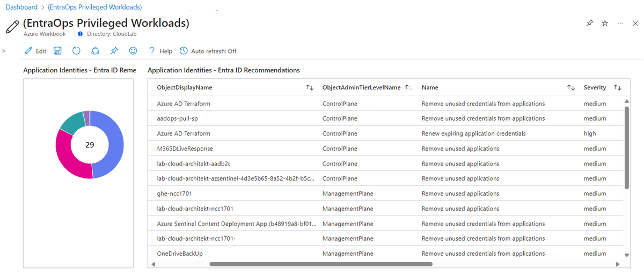Viewport: 644px width, 276px height.
Task: Sort by ObjectDisplayName column arrows
Action: click(x=310, y=87)
